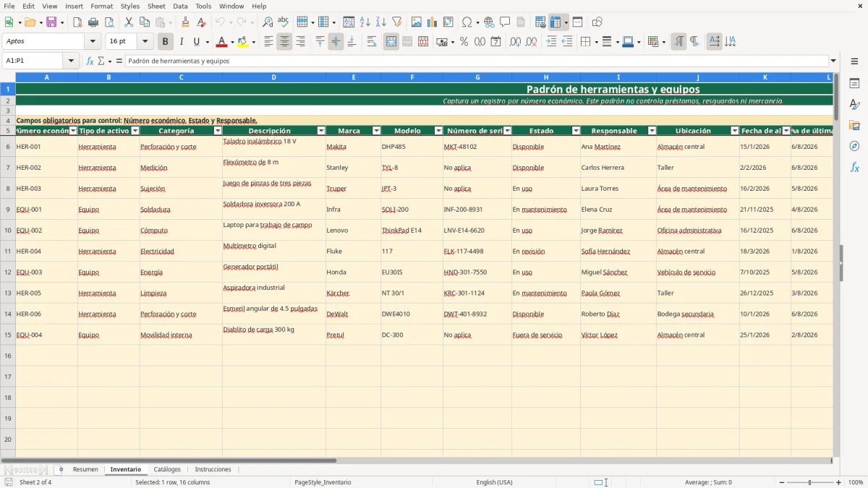This screenshot has height=488, width=868.
Task: Open Function Wizard fx icon
Action: pyautogui.click(x=90, y=61)
